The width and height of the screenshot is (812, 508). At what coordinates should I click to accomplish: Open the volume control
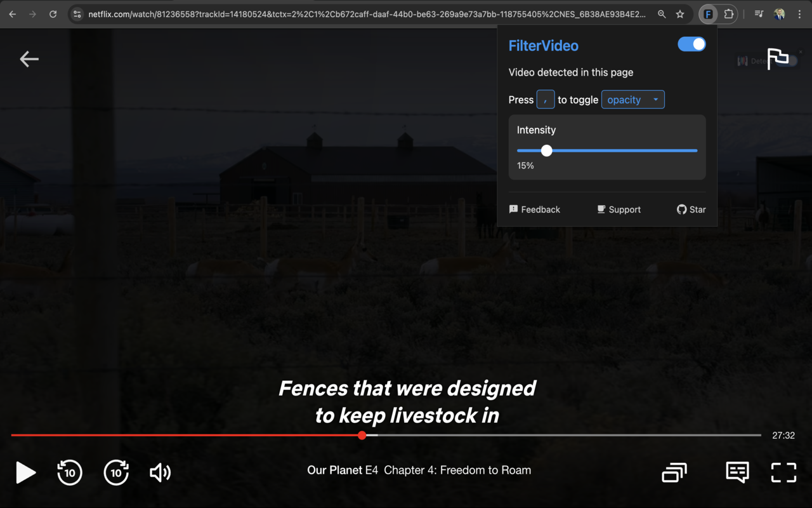click(x=159, y=472)
